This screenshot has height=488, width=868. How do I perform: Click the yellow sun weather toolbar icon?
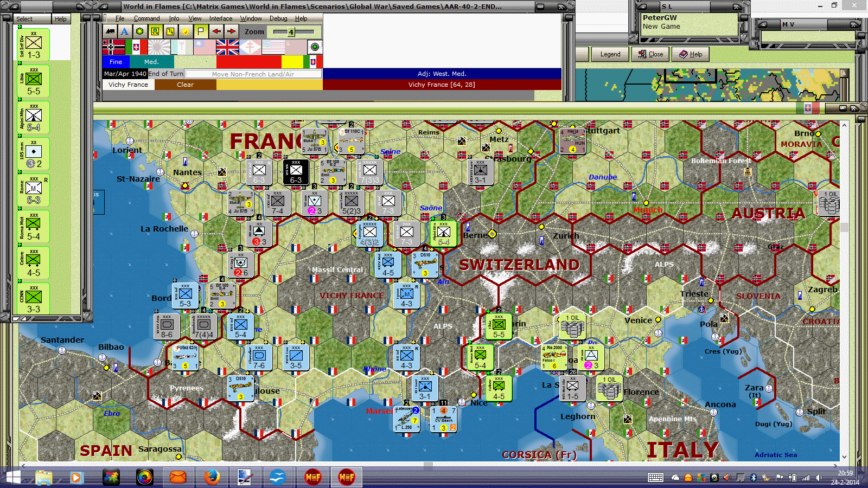click(x=186, y=31)
